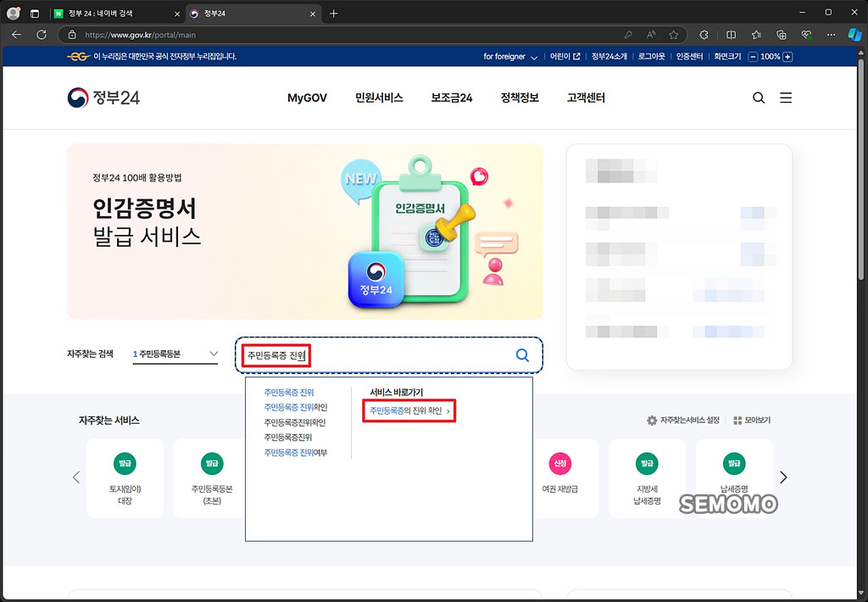Select the suggestion 주민등록증진위 without spaces
This screenshot has width=868, height=602.
pos(288,438)
